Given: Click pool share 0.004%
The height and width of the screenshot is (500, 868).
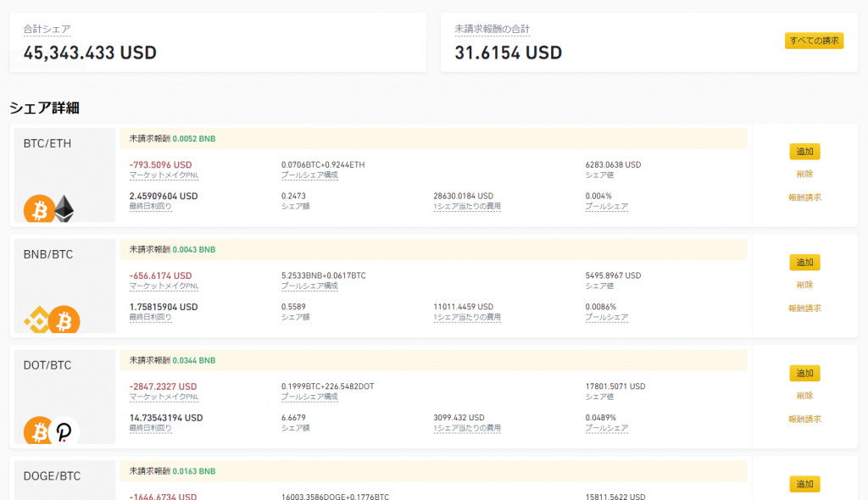Looking at the screenshot, I should click(598, 196).
